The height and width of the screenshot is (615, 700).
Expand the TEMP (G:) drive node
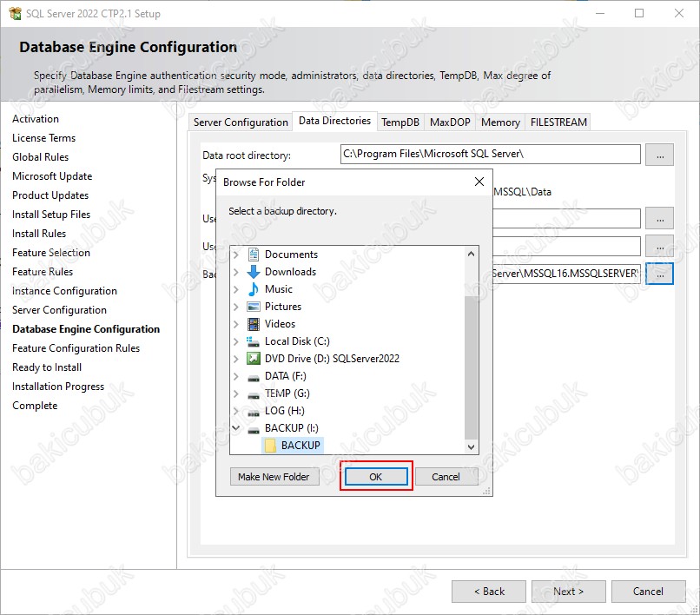coord(236,393)
